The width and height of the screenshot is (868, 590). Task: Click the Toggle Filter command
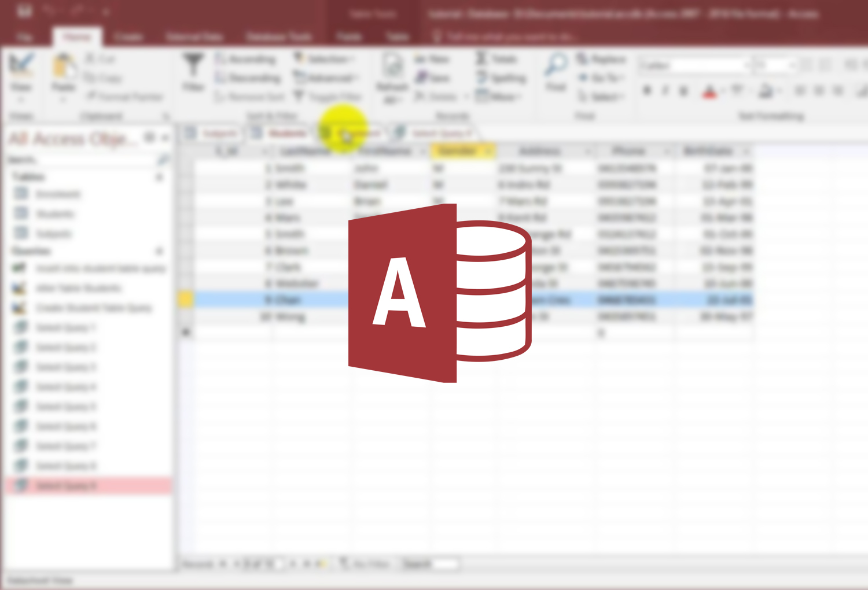pos(328,97)
